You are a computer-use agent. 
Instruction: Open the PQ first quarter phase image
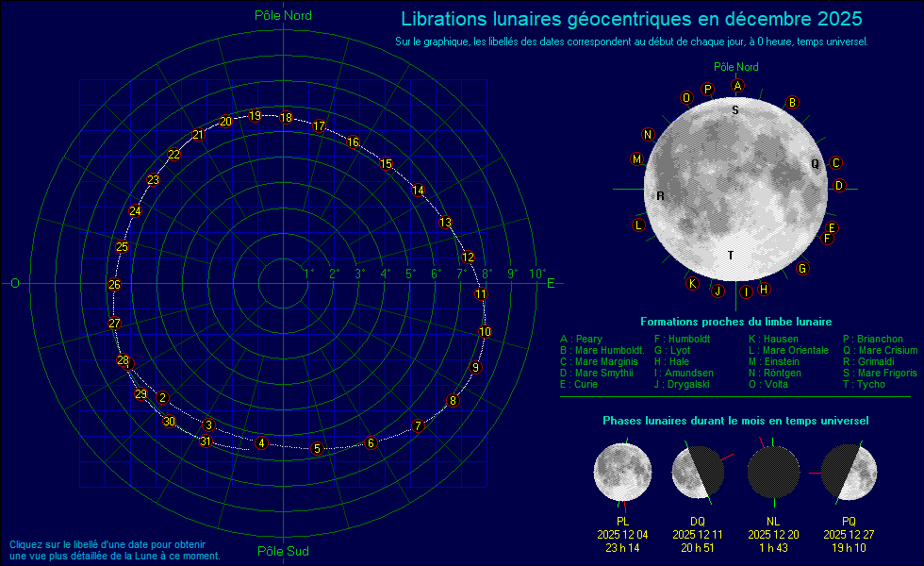(849, 471)
